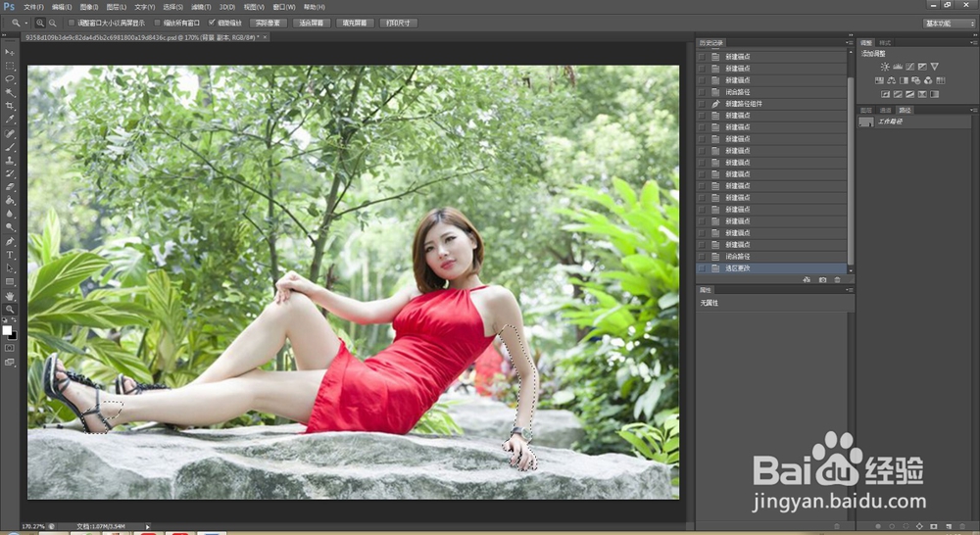Toggle Quick Mask mode icon
980x535 pixels.
(10, 348)
